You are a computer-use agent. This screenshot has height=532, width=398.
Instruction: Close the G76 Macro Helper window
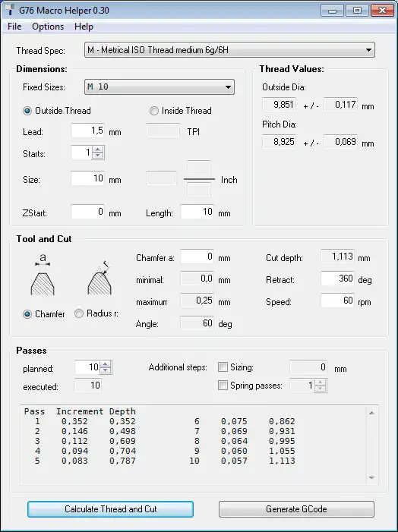coord(382,10)
